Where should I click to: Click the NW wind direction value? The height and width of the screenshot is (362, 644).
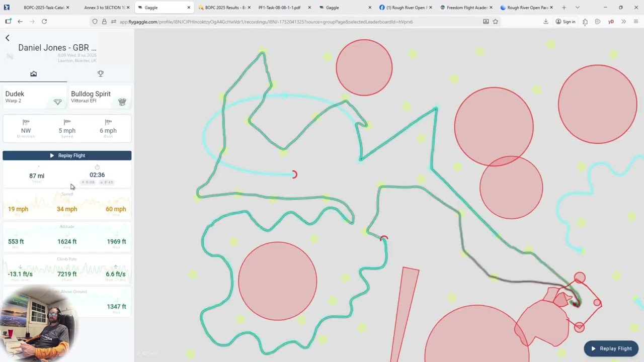click(26, 131)
